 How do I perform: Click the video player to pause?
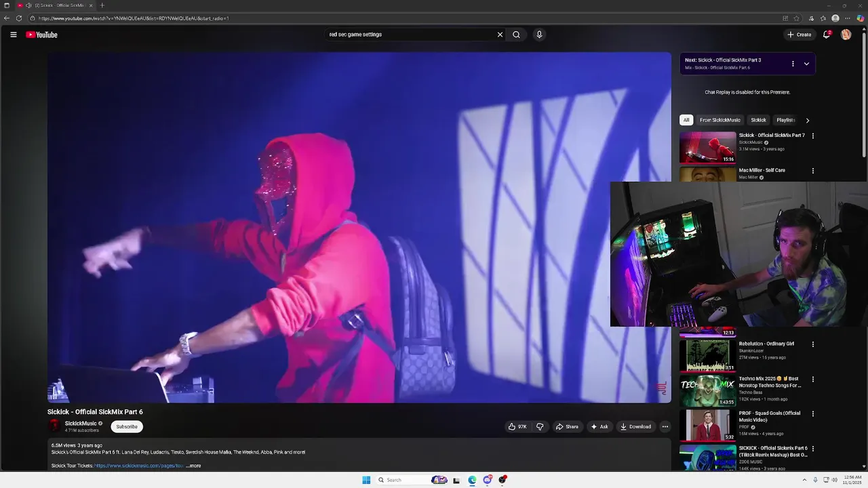(359, 228)
